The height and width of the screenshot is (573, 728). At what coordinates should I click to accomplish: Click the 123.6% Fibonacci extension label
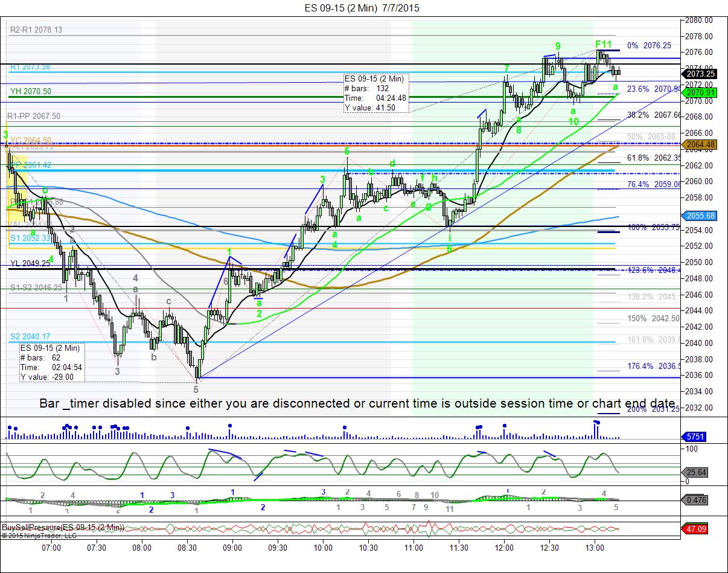point(654,270)
